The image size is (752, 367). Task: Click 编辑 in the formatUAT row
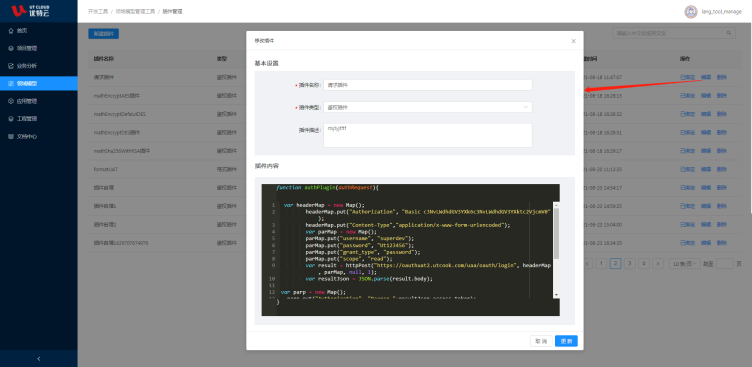tap(706, 169)
